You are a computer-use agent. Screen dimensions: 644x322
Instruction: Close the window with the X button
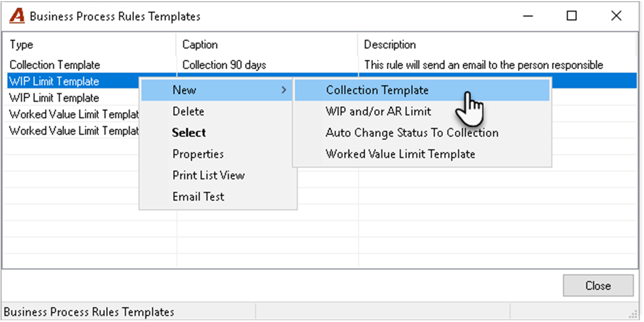pyautogui.click(x=616, y=16)
